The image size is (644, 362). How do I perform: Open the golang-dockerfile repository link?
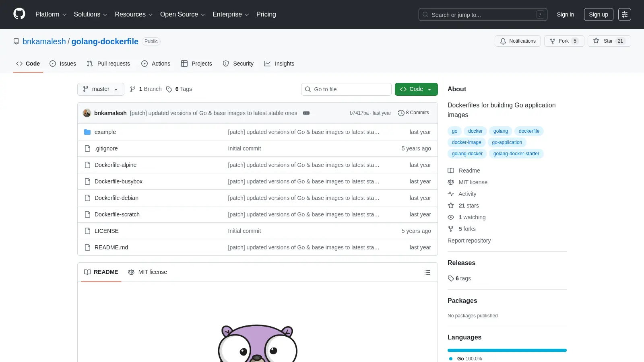[x=105, y=41]
